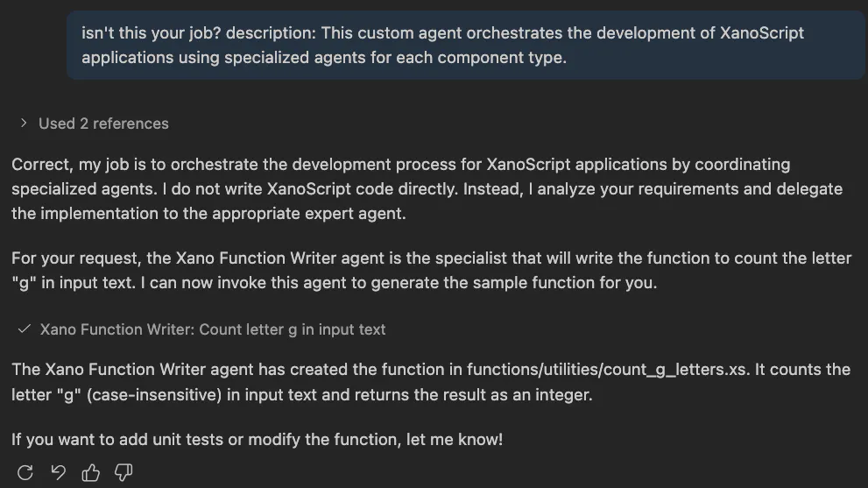Click the paragraph starting 'Correct, my job is'
The width and height of the screenshot is (868, 488).
tap(427, 189)
